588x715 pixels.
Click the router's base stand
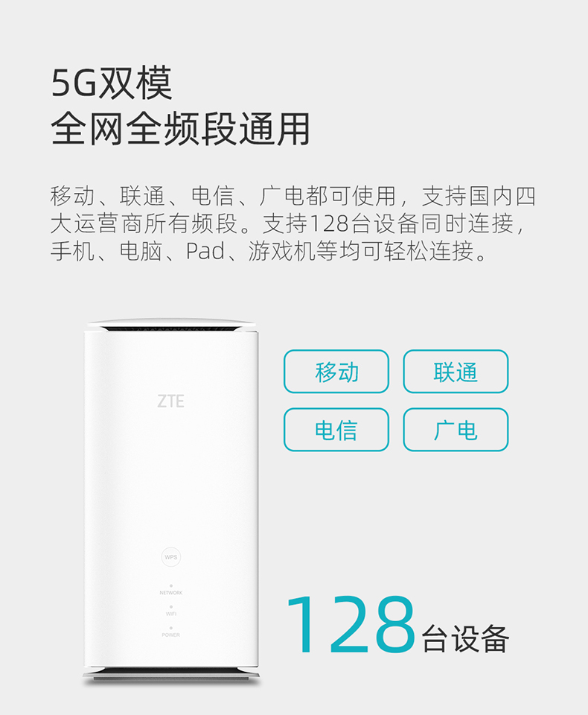pyautogui.click(x=171, y=675)
